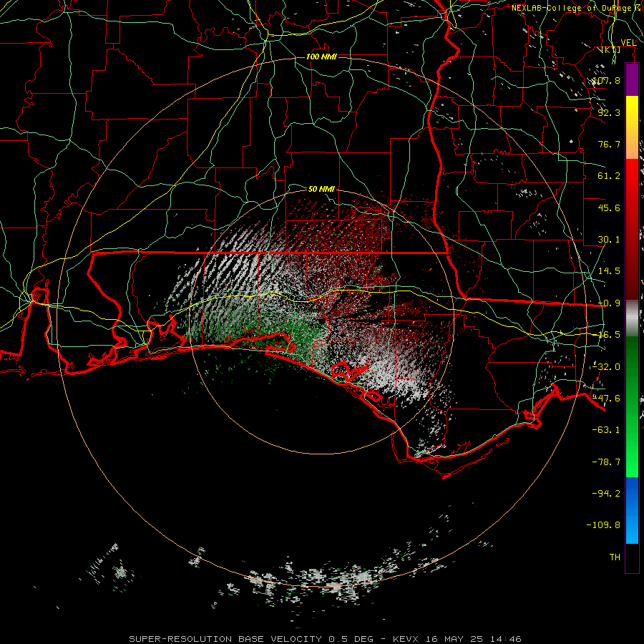644x644 pixels.
Task: Click the 76.7 velocity scale label
Action: 609,144
